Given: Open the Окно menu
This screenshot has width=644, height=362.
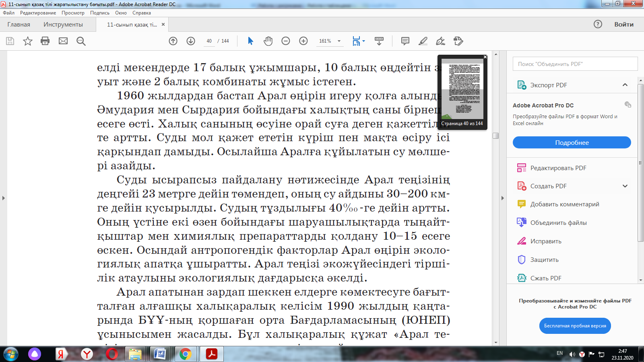Looking at the screenshot, I should (x=121, y=13).
